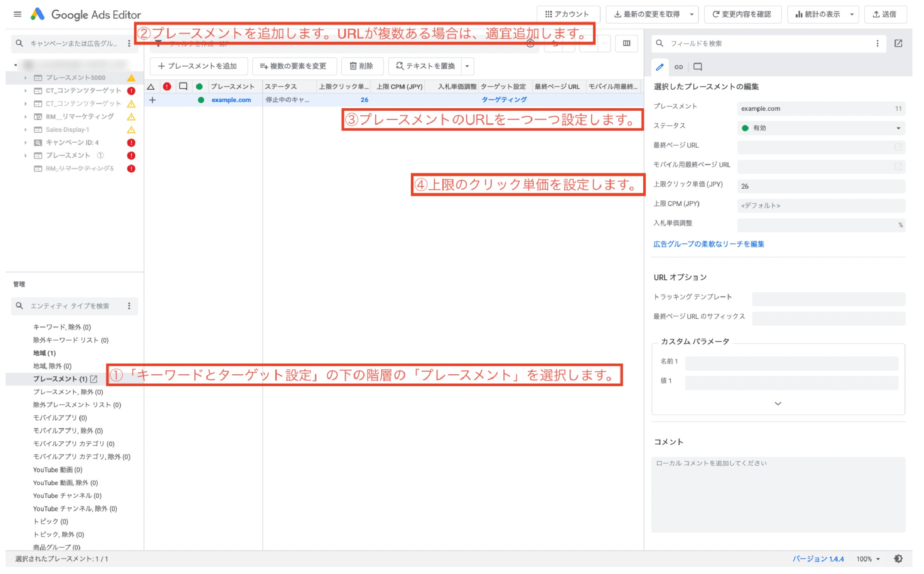This screenshot has height=574, width=924.
Task: Click the 広告グループの柔軟なリーチを編集 link
Action: [708, 244]
